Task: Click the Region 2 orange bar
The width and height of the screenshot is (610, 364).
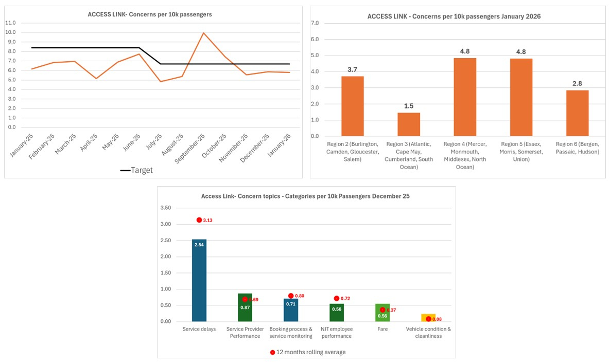Action: 352,106
